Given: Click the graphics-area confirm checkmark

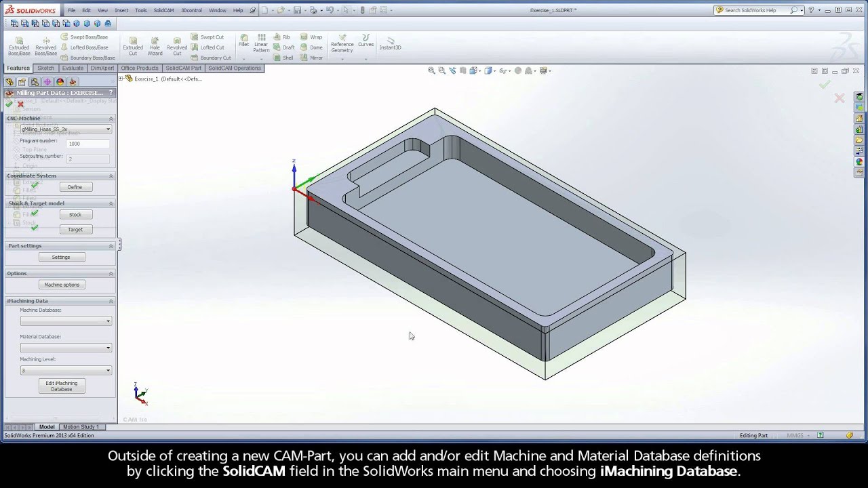Looking at the screenshot, I should (x=825, y=85).
